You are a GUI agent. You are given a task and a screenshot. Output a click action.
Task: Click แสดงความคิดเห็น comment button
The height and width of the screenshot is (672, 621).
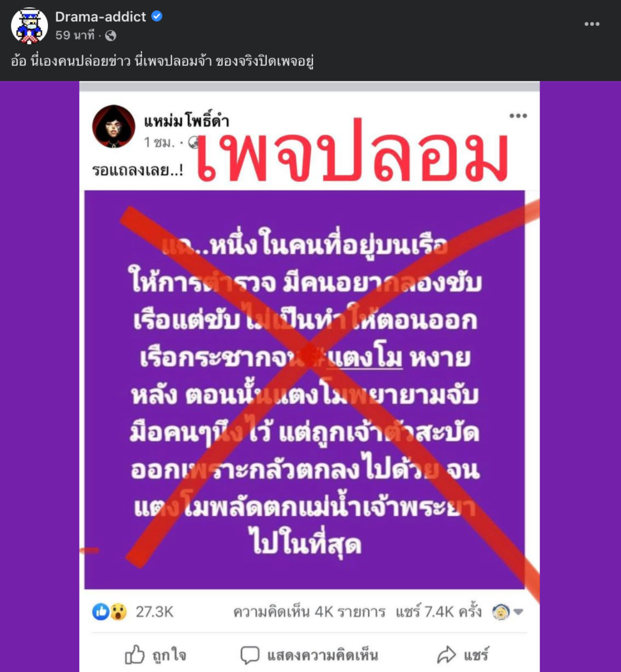pyautogui.click(x=310, y=656)
